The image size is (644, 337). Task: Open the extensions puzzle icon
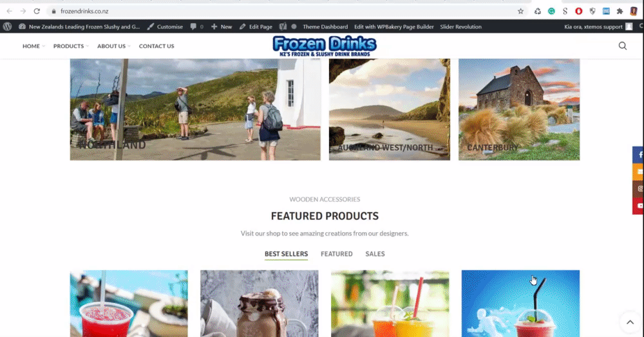click(620, 11)
